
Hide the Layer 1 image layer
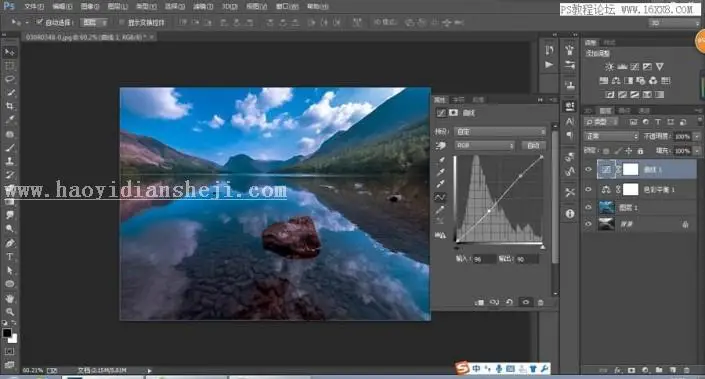(x=589, y=207)
